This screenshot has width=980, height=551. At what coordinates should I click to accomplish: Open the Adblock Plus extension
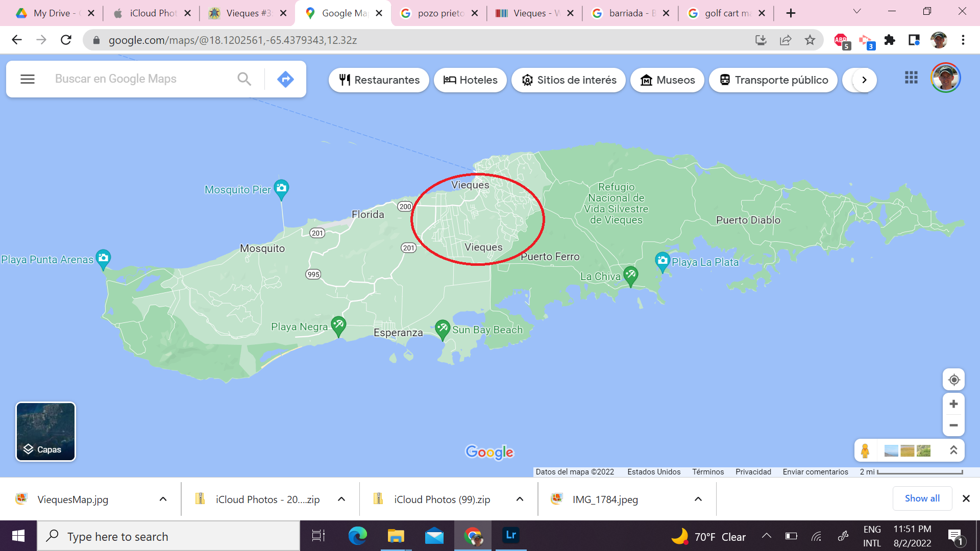[x=841, y=40]
